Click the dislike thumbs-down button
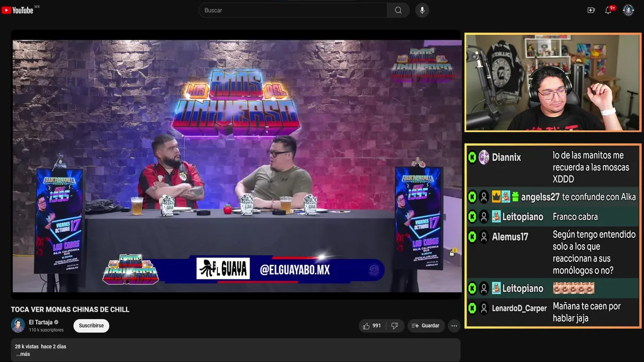Image resolution: width=644 pixels, height=362 pixels. coord(394,326)
